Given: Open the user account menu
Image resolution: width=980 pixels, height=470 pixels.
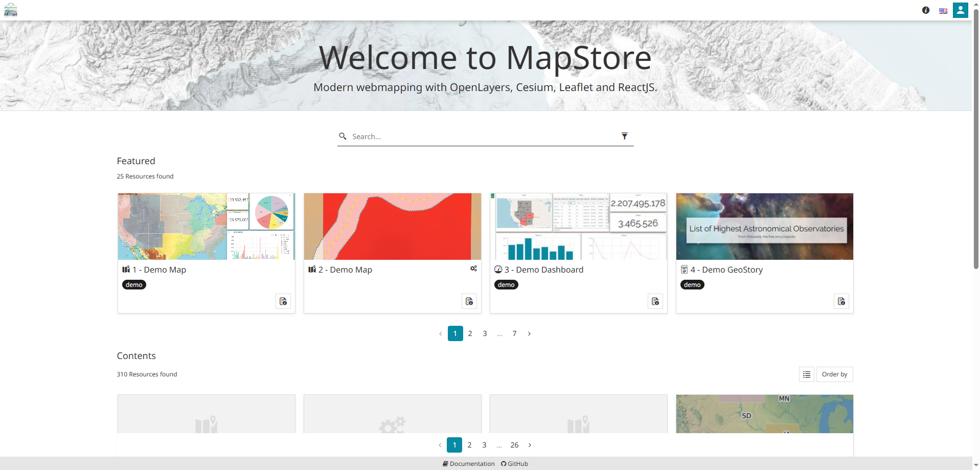Looking at the screenshot, I should [x=960, y=10].
